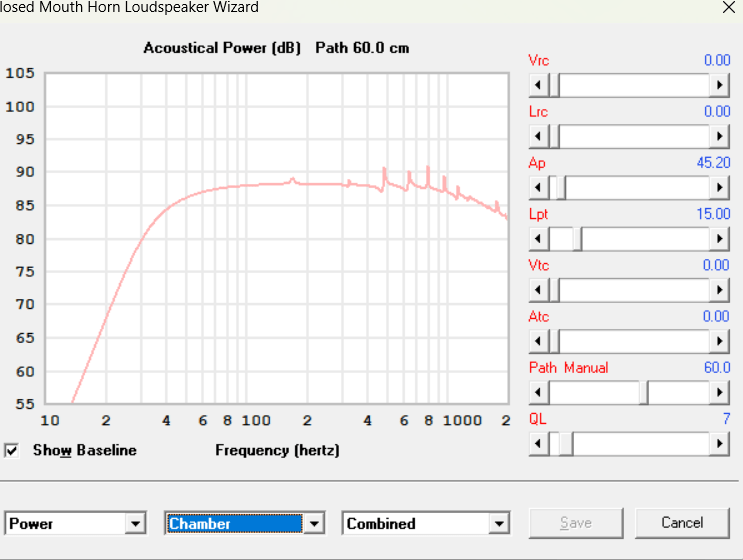
Task: Increase Lpt with its right arrow
Action: click(x=719, y=239)
